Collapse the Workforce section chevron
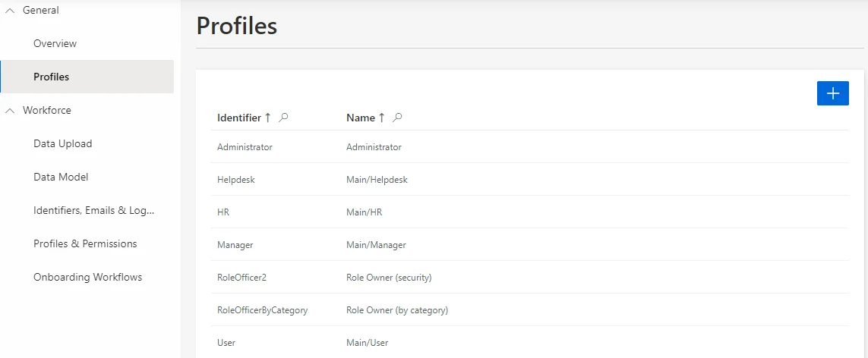 pos(10,111)
